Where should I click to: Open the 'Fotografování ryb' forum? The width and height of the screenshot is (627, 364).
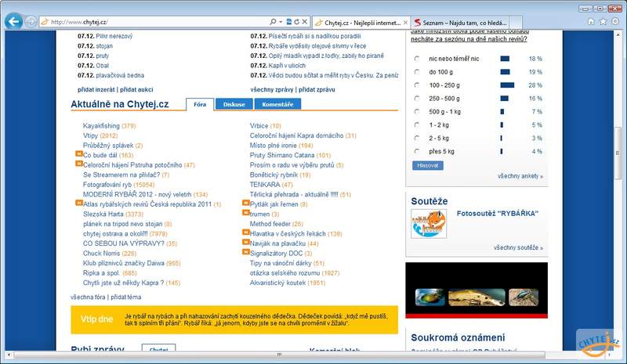click(107, 185)
